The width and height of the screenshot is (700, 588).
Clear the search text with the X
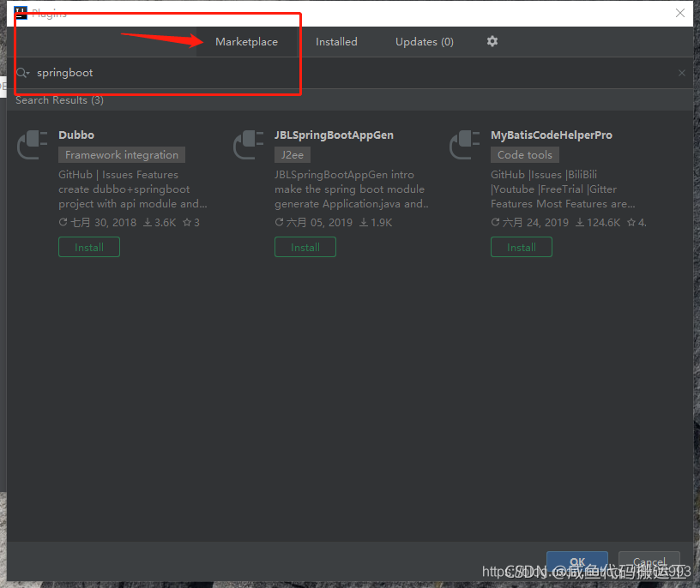tap(682, 73)
